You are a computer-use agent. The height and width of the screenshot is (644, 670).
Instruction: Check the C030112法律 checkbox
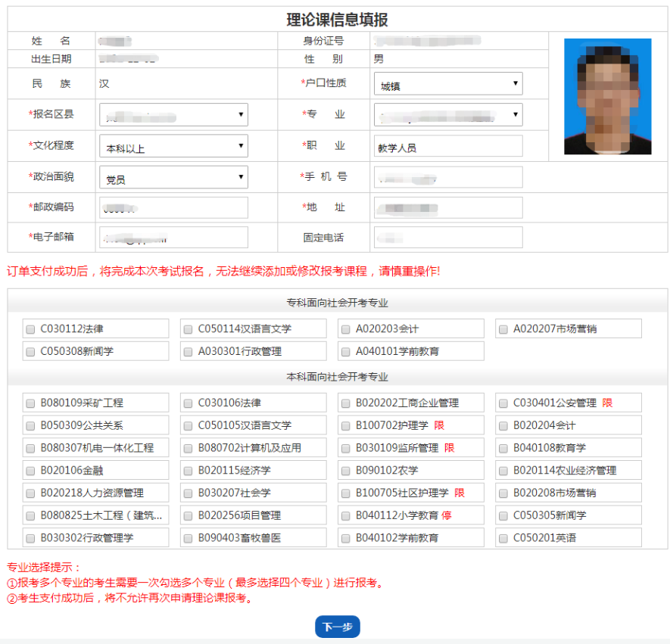[31, 329]
